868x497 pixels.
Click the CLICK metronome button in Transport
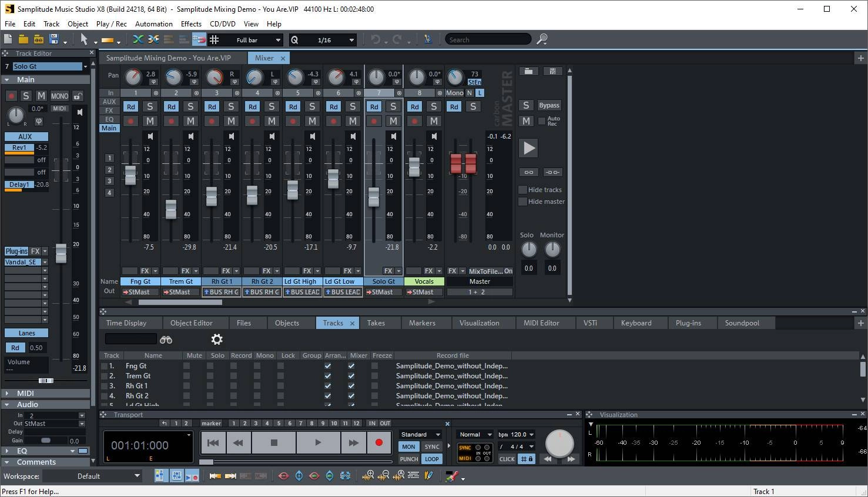[507, 459]
